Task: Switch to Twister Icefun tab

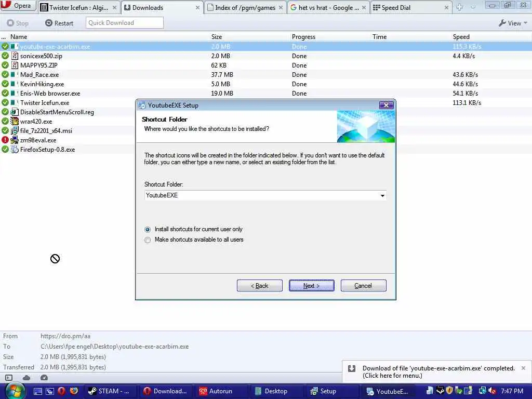Action: [x=78, y=7]
